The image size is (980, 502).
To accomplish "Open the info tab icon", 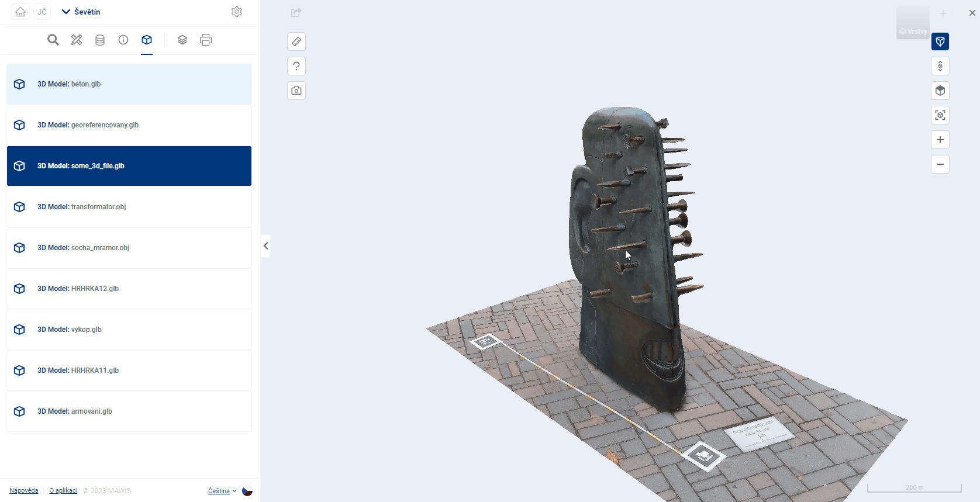I will pos(123,40).
